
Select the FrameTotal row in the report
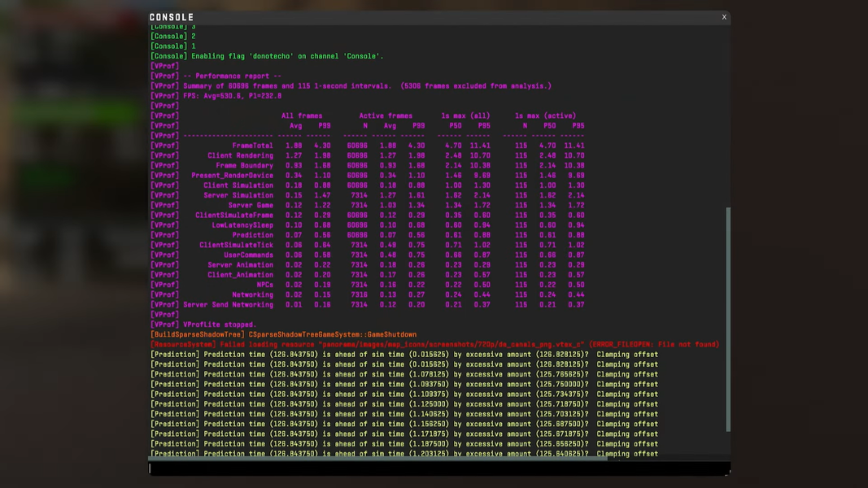[x=252, y=146]
